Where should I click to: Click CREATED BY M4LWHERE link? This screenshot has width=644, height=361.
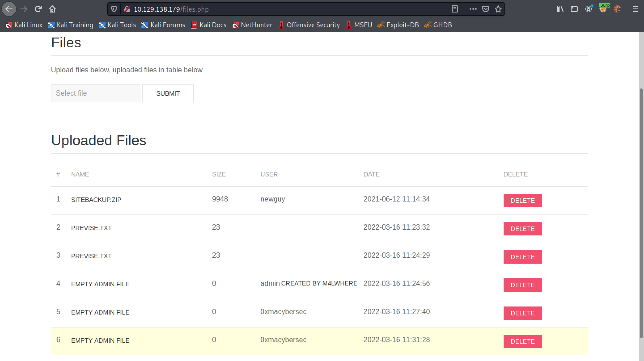coord(319,283)
